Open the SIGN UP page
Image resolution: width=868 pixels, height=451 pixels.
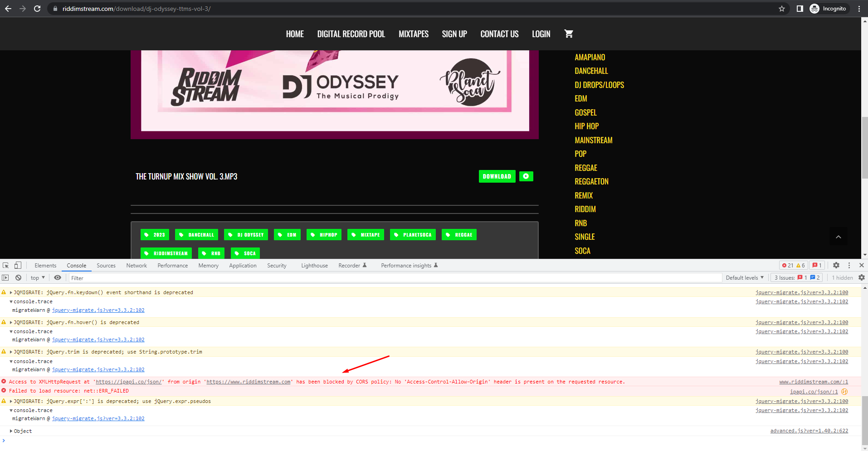454,34
